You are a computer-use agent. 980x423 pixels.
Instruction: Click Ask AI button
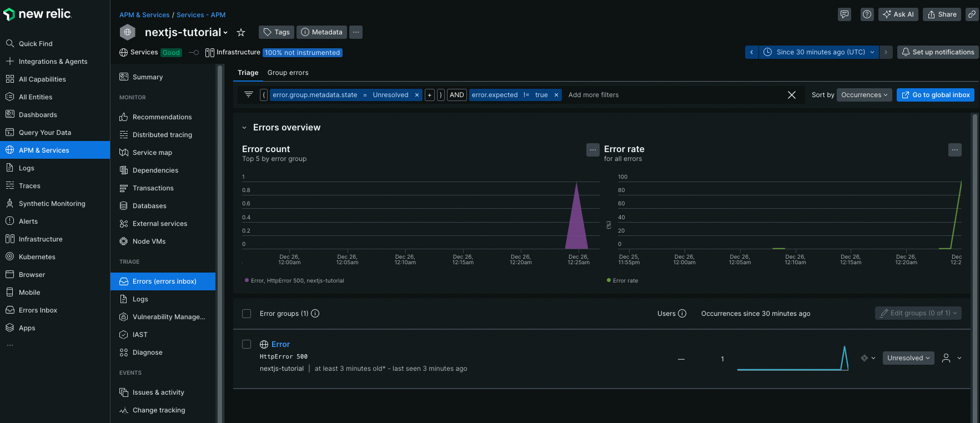coord(898,14)
